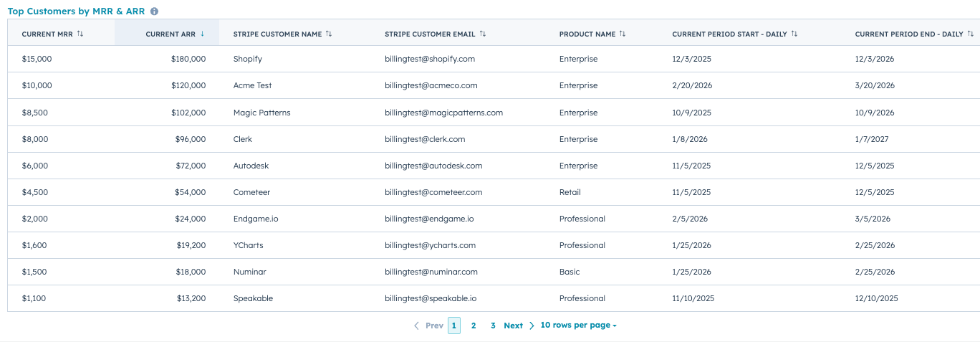The height and width of the screenshot is (342, 980).
Task: Click billingtest@cometeer.com email cell
Action: point(433,192)
